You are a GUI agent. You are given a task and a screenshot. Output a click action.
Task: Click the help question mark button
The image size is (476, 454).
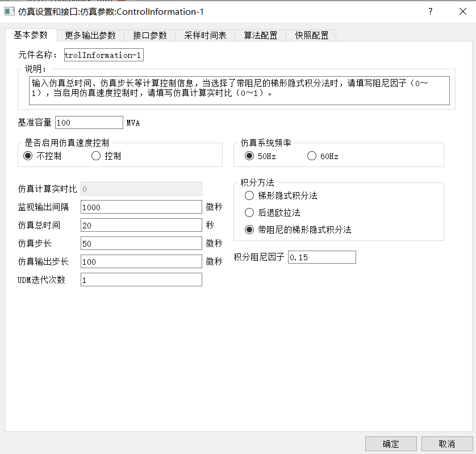[431, 11]
